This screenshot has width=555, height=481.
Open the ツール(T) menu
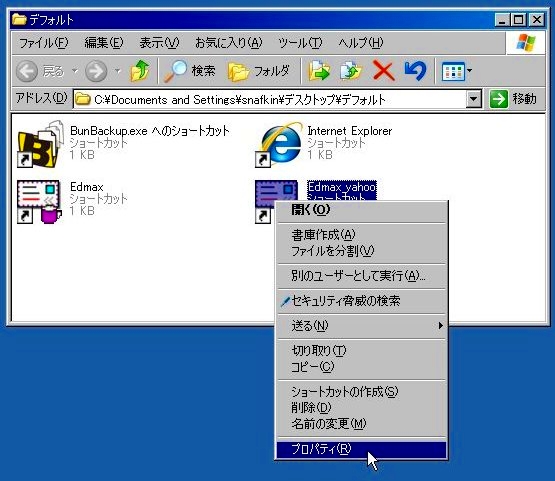300,43
